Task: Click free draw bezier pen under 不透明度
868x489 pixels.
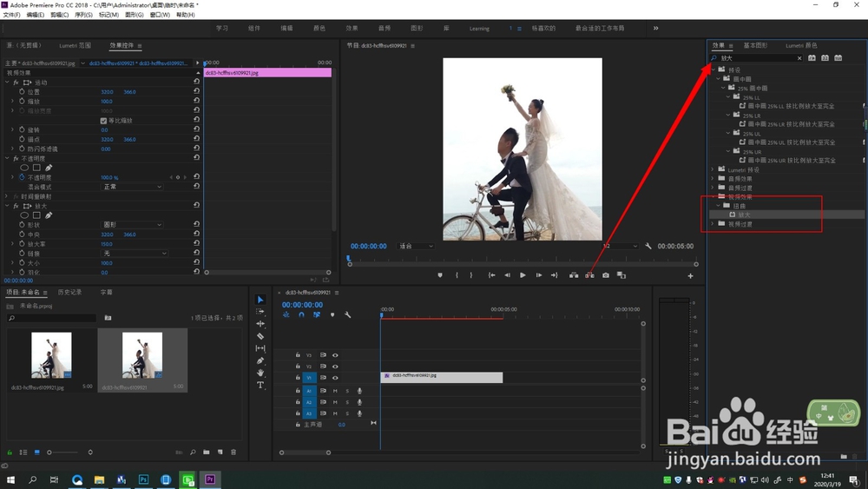Action: pos(49,168)
